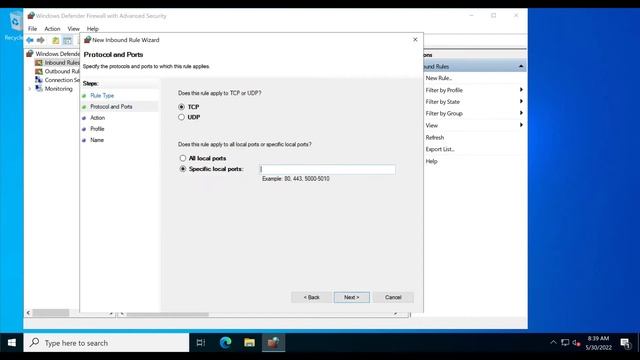Click Refresh in Actions pane
Image resolution: width=640 pixels, height=360 pixels.
[x=435, y=138]
